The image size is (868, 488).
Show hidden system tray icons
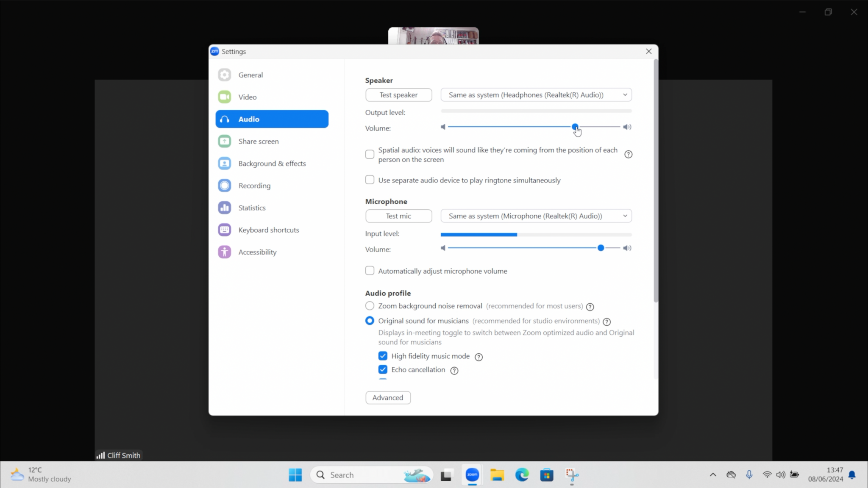[x=713, y=475]
